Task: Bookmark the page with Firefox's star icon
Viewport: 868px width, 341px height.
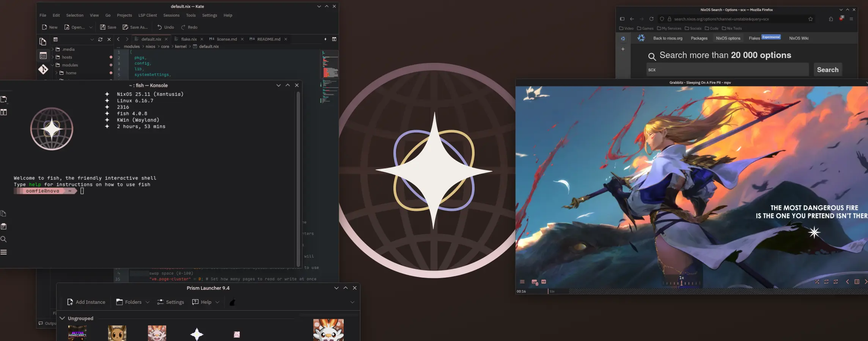Action: click(x=810, y=19)
